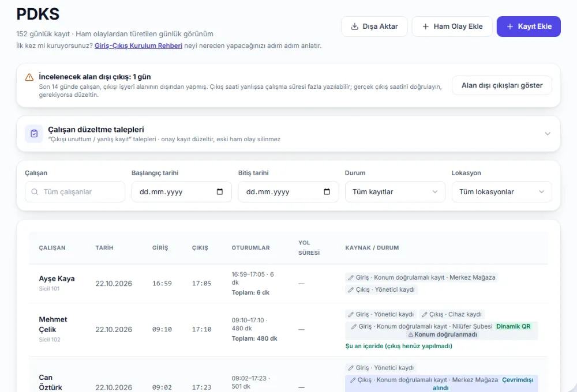
Task: Expand the Çalışan düzeltme talepleri panel
Action: tap(548, 134)
